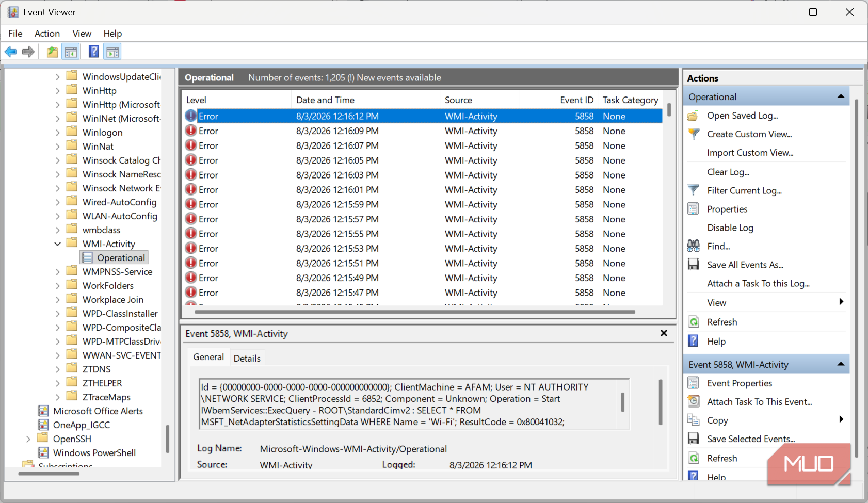The height and width of the screenshot is (503, 868).
Task: Toggle Show/Hide Action Pane toolbar icon
Action: click(112, 52)
